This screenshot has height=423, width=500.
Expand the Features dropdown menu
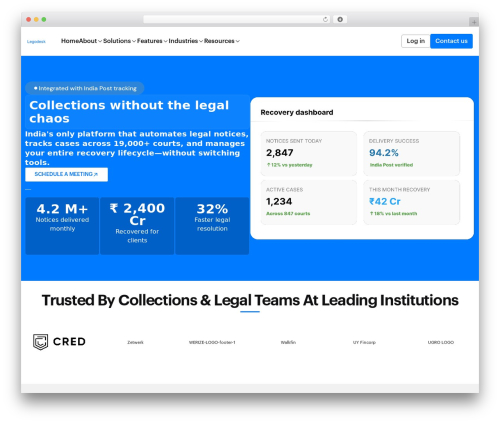(152, 41)
